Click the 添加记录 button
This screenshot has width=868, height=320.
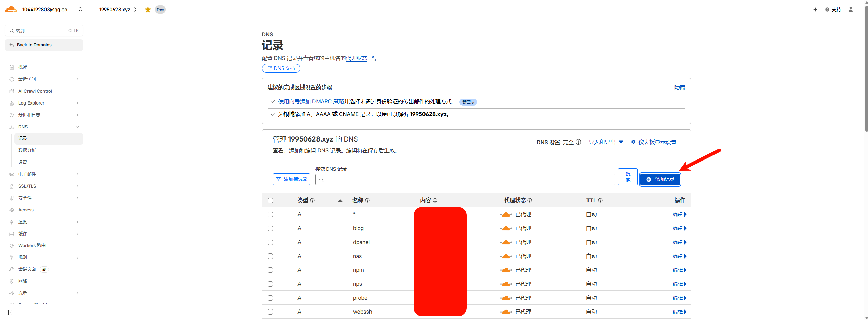click(659, 179)
